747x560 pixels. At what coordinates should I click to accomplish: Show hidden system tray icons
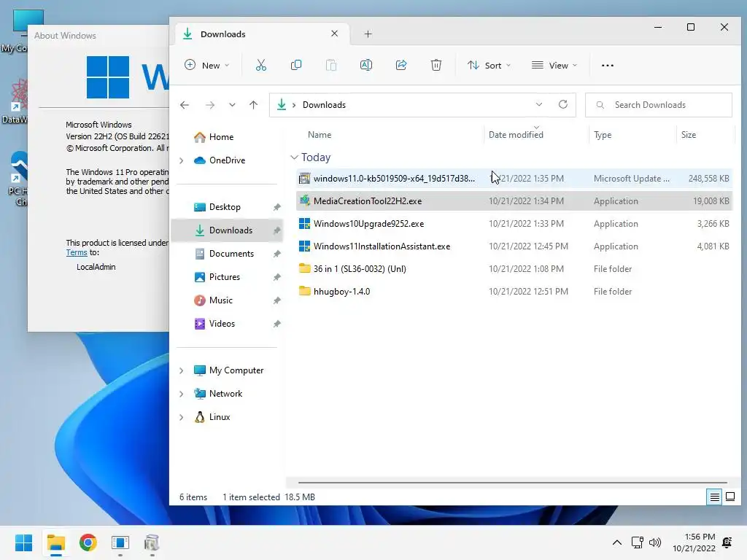tap(617, 542)
